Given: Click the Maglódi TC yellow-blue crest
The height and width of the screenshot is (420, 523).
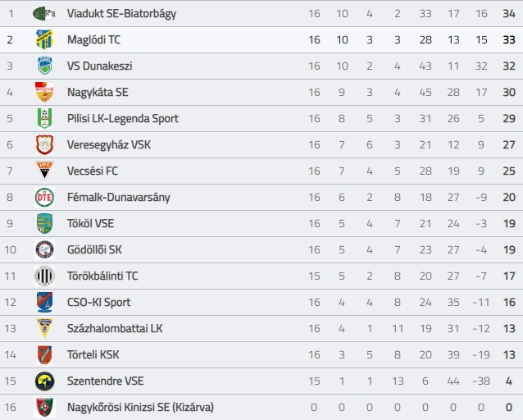Looking at the screenshot, I should 45,39.
